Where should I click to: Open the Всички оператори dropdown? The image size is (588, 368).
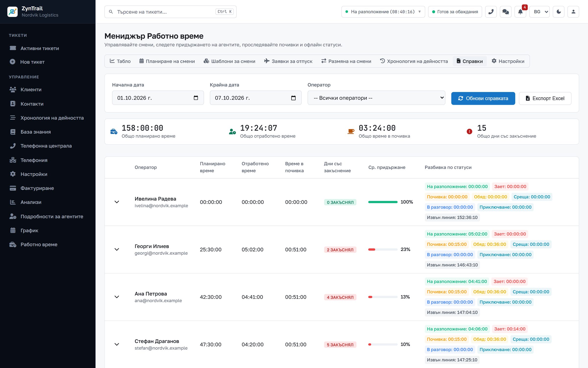376,98
